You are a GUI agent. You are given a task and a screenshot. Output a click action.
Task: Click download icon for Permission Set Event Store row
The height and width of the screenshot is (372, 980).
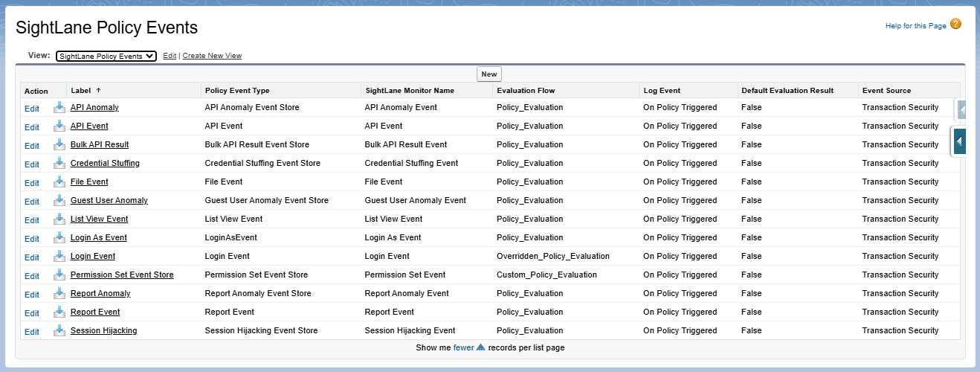click(59, 275)
